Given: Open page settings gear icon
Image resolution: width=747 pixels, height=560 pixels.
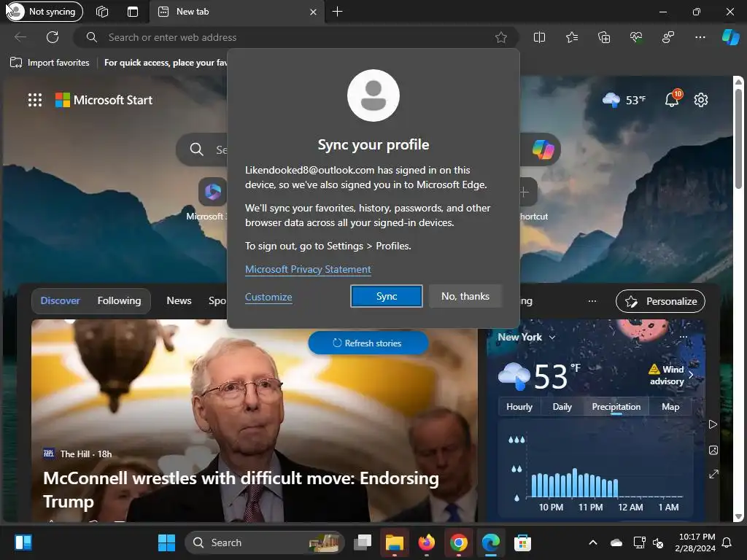Looking at the screenshot, I should pos(701,100).
